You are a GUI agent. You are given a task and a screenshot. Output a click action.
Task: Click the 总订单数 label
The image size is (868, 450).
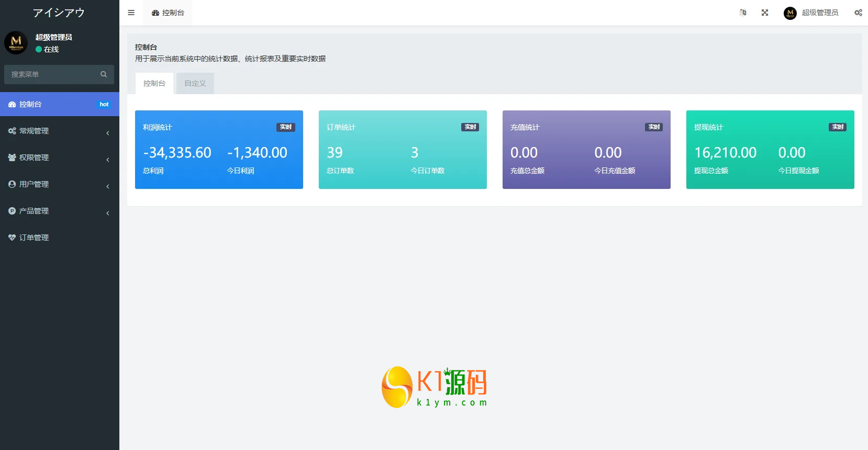pos(340,171)
